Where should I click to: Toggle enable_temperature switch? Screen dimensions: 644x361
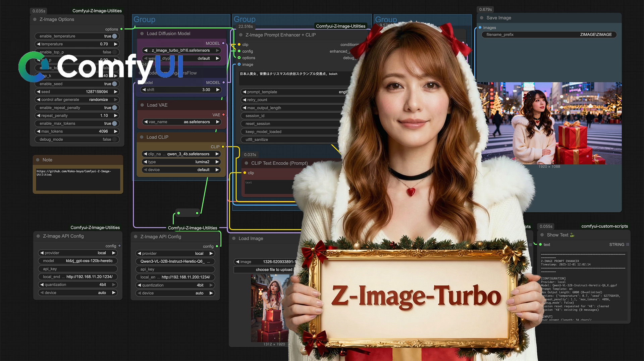(x=115, y=36)
